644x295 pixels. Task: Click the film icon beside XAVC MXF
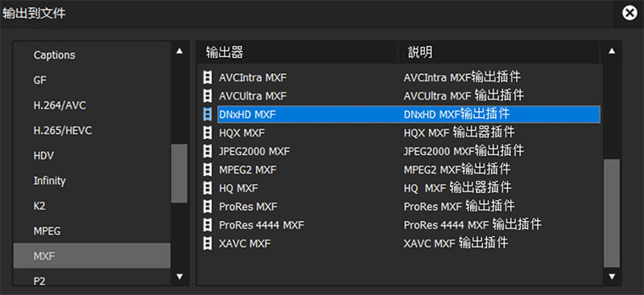coord(208,244)
